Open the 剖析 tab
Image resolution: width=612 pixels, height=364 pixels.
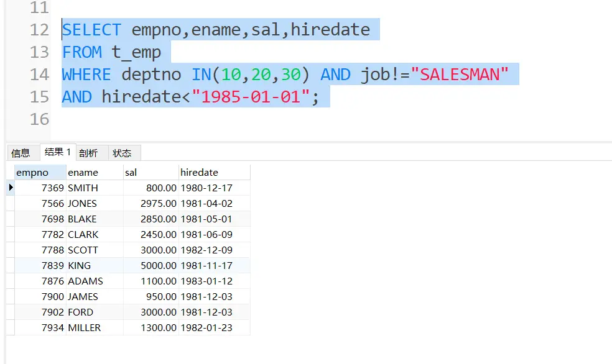point(88,153)
